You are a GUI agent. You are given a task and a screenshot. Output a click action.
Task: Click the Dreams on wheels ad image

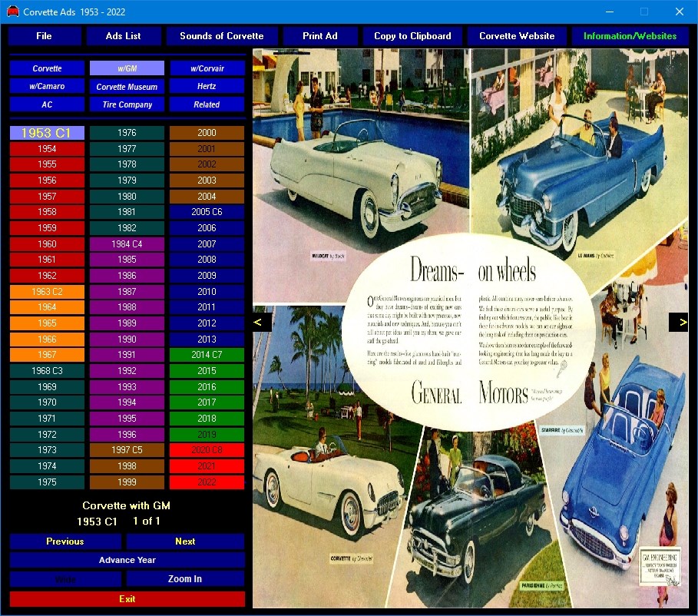[x=471, y=328]
